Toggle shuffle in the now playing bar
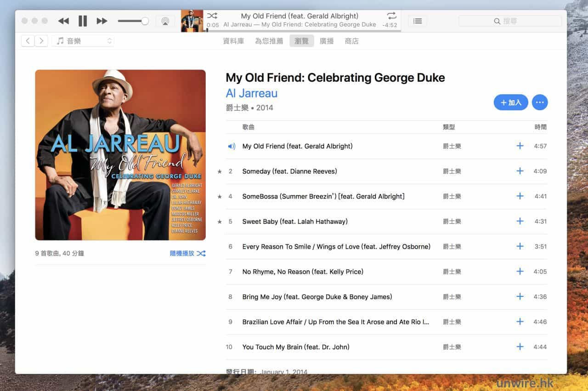588x391 pixels. click(x=212, y=16)
